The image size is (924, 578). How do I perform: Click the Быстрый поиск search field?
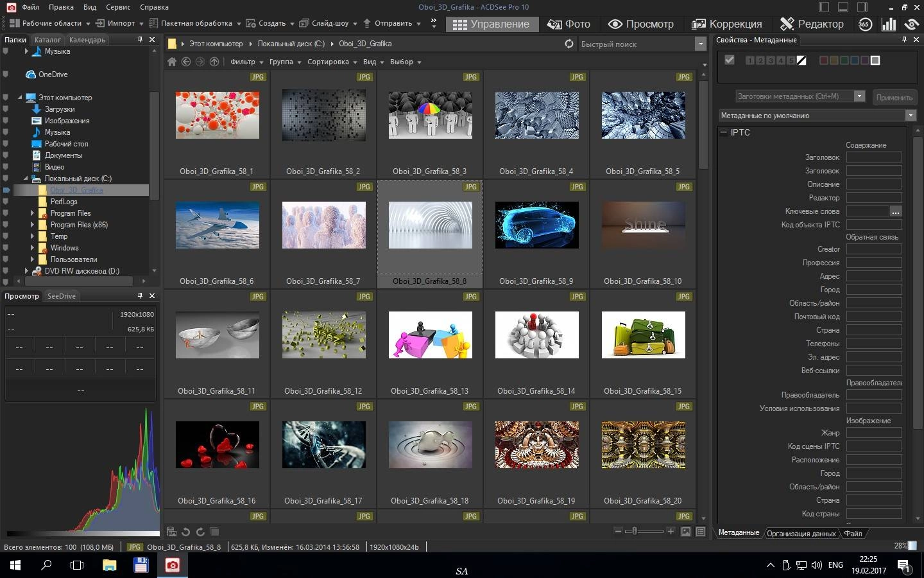pos(635,44)
